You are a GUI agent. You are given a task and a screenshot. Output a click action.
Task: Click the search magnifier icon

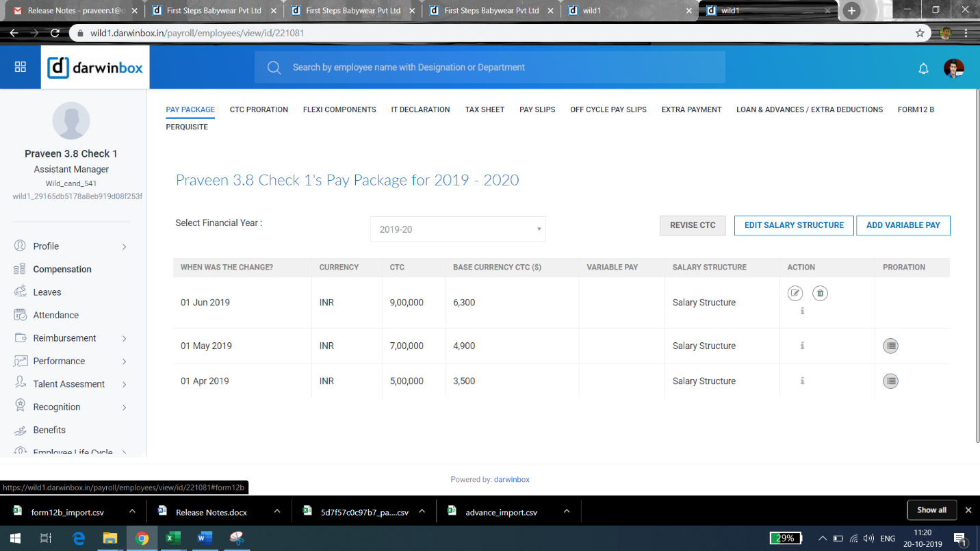pyautogui.click(x=274, y=67)
